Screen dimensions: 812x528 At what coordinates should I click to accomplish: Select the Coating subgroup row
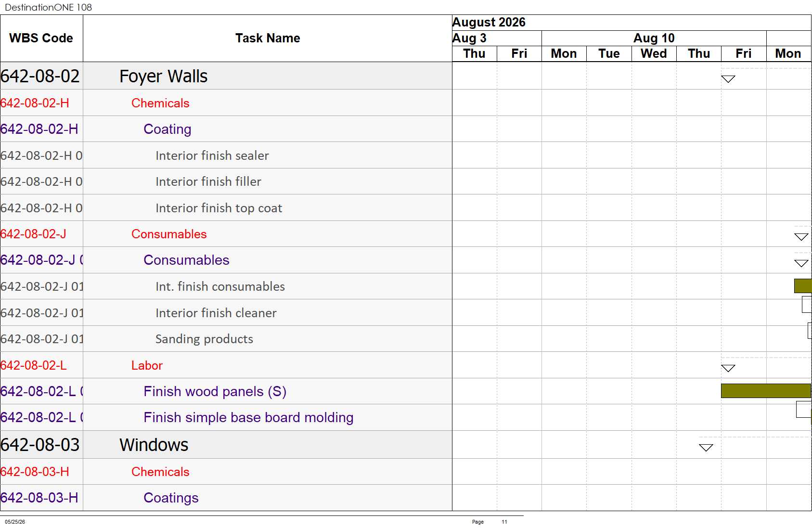[226, 129]
